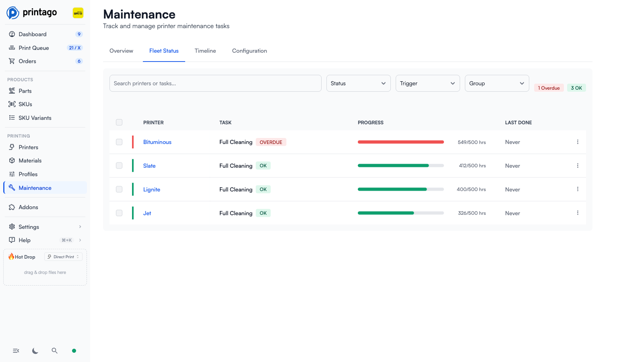This screenshot has height=362, width=644.
Task: Filter by the 3 OK badge
Action: coord(576,88)
